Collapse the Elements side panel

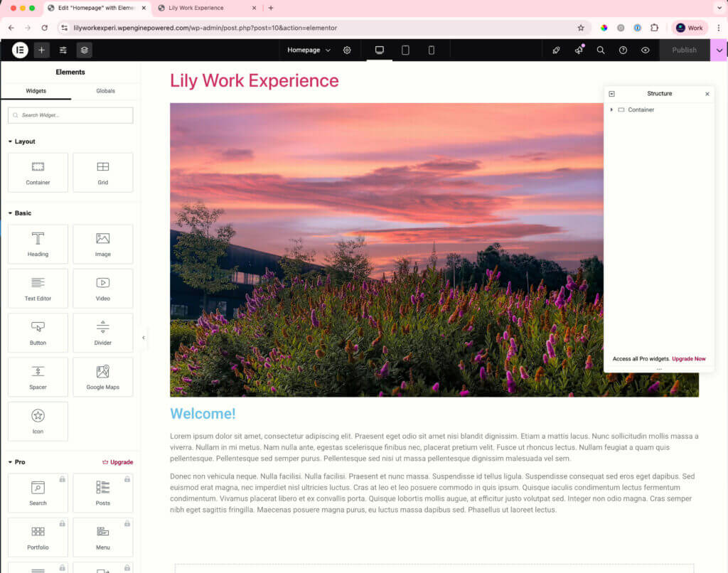pyautogui.click(x=144, y=338)
